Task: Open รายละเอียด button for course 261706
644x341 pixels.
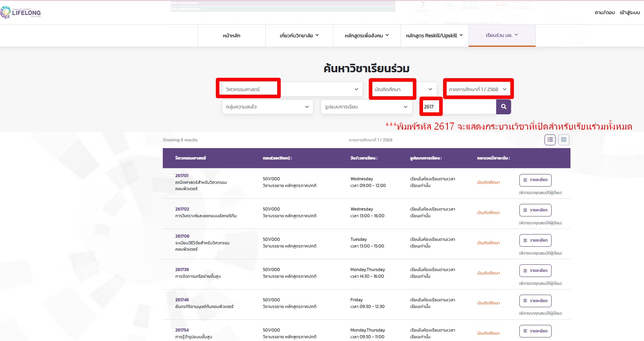Action: click(535, 240)
